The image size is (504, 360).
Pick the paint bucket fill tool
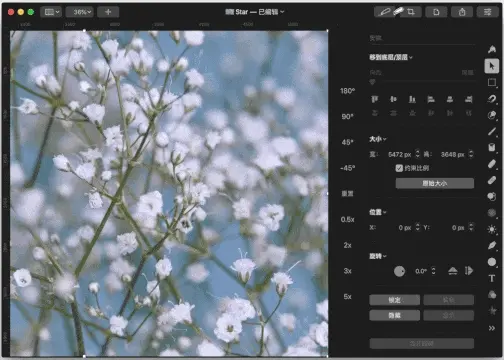click(492, 147)
